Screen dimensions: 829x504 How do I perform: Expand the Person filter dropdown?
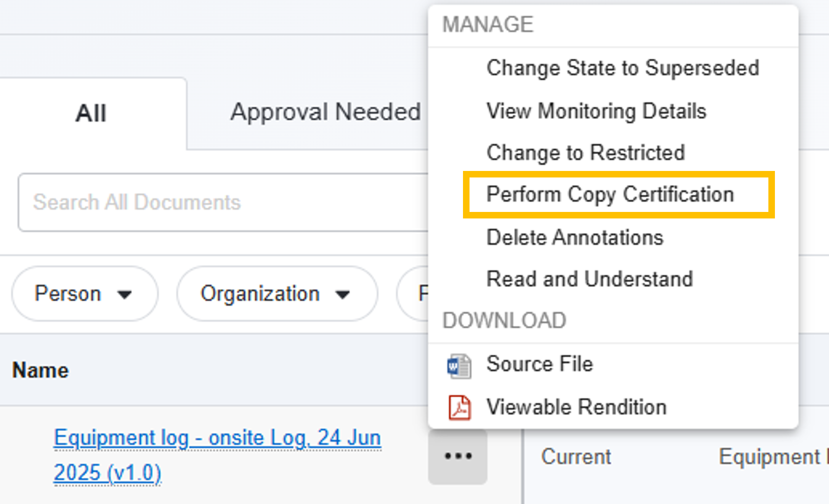tap(85, 294)
